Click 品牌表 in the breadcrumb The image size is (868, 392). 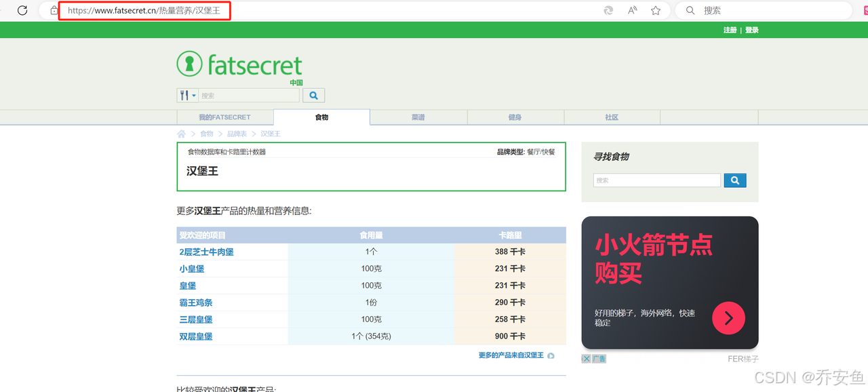[237, 134]
